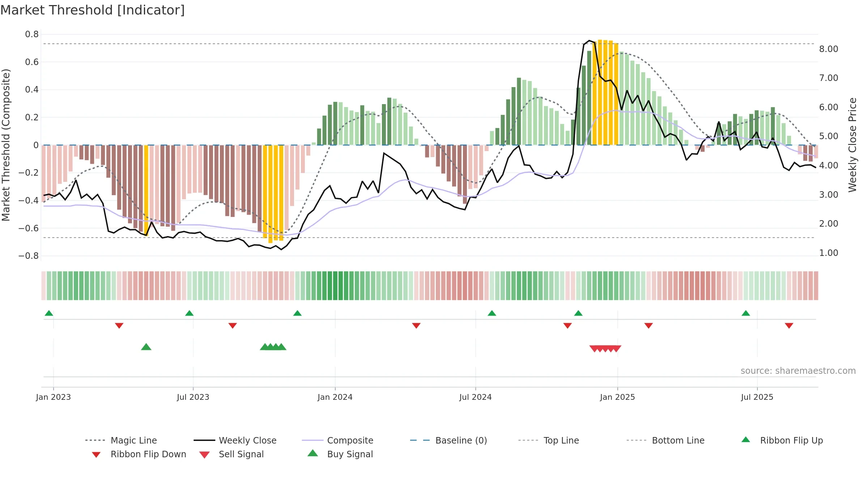
Task: Click the Sell Signal cluster in Dec 2024
Action: click(605, 349)
